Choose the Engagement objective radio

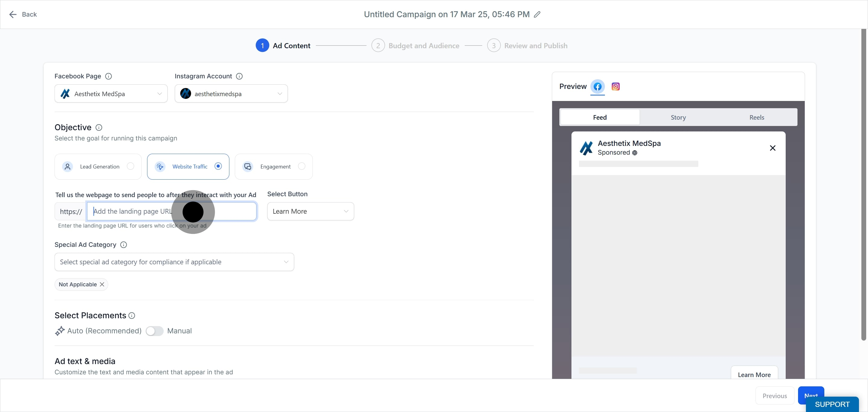click(302, 166)
